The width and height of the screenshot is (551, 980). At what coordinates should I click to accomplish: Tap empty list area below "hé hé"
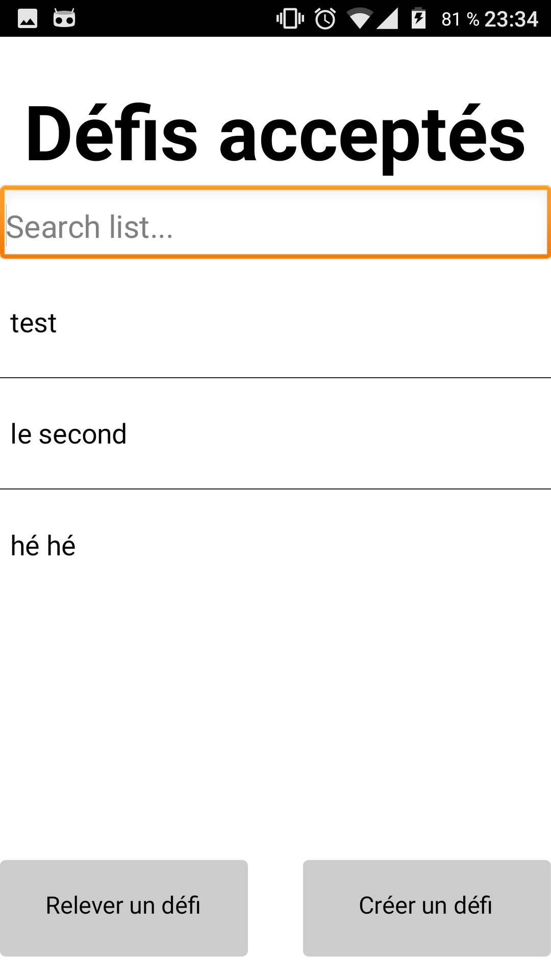(275, 725)
